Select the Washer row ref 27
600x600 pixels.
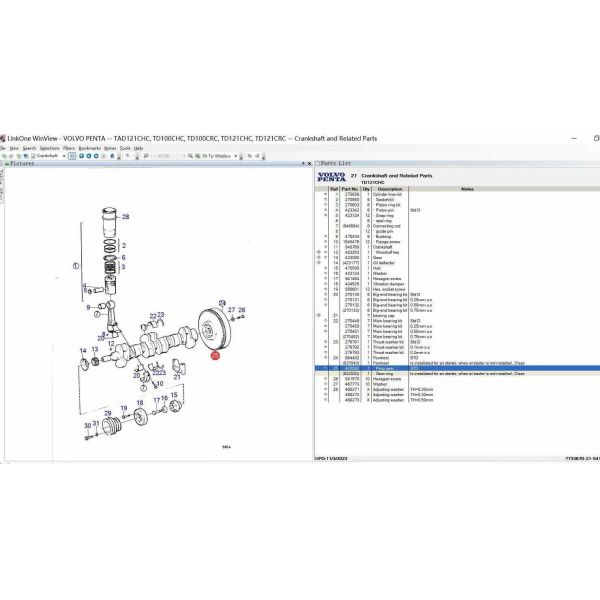(x=457, y=384)
